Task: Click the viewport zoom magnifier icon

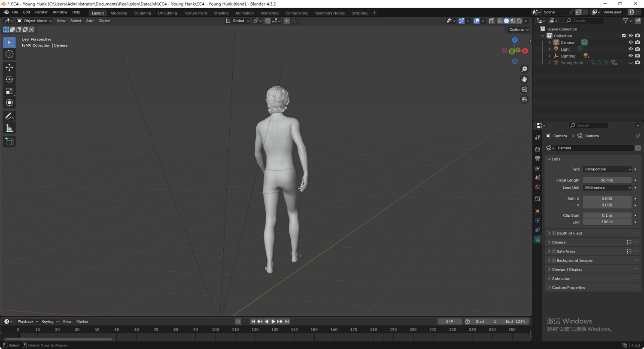Action: tap(524, 69)
